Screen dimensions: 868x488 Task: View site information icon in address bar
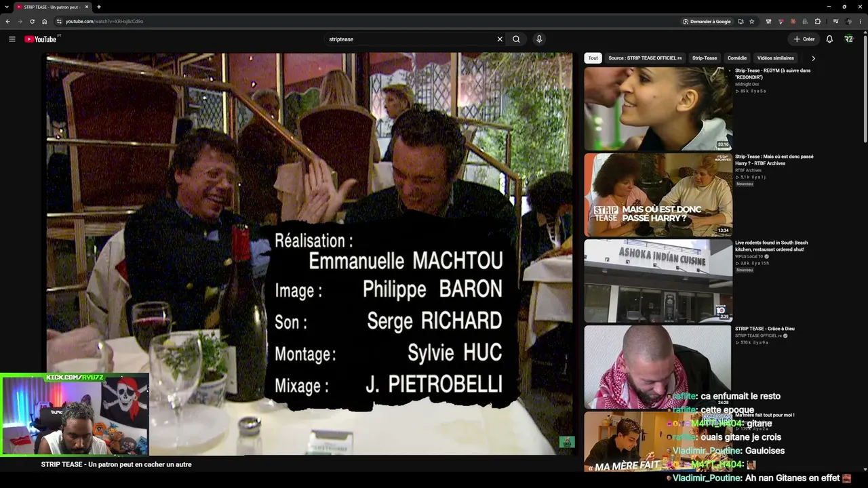coord(59,21)
